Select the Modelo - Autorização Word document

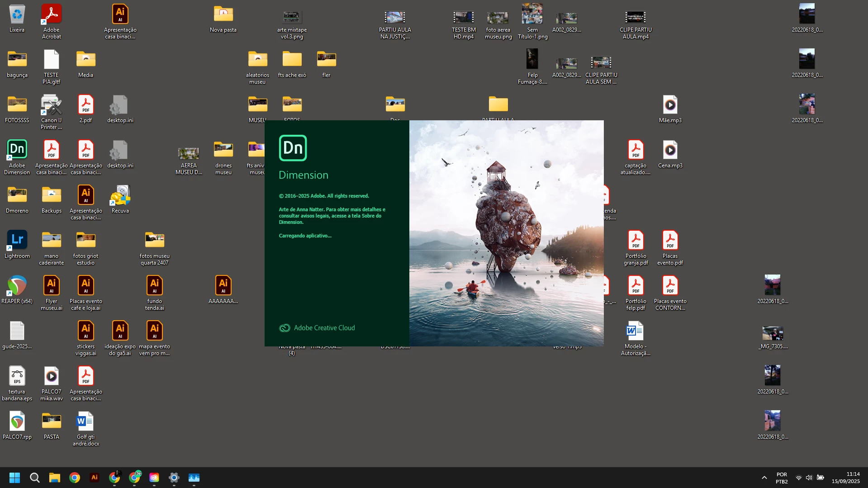tap(636, 338)
